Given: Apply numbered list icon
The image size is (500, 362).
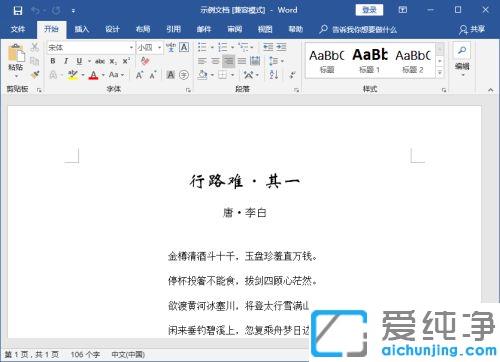Looking at the screenshot, I should click(x=222, y=47).
